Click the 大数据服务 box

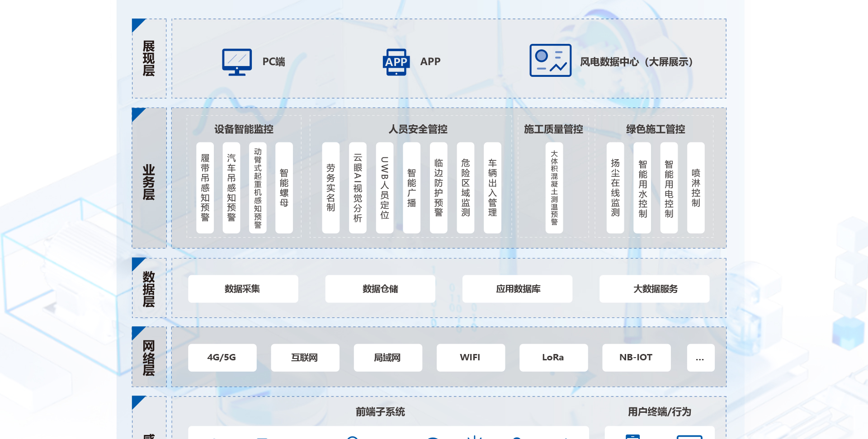654,289
